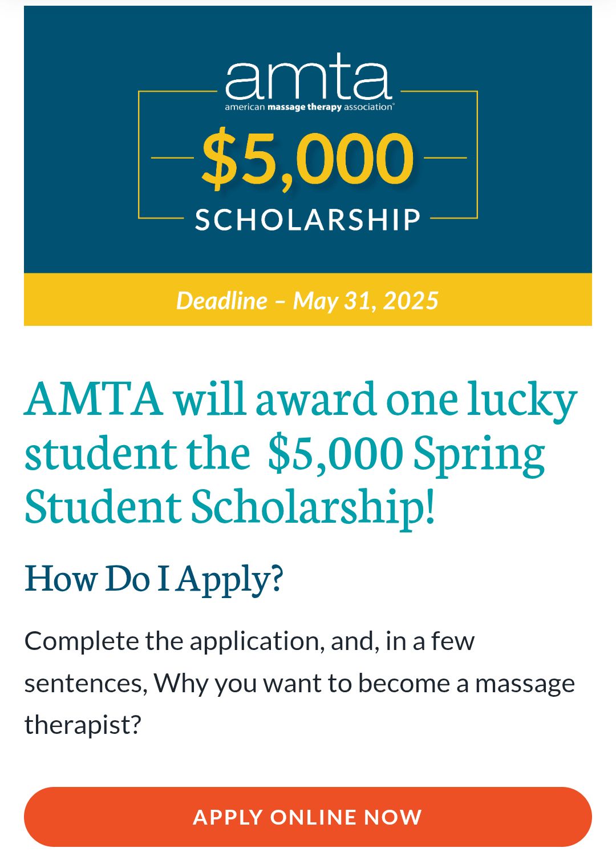Click the $5,000 Spring text in headline
The width and height of the screenshot is (616, 860).
406,454
